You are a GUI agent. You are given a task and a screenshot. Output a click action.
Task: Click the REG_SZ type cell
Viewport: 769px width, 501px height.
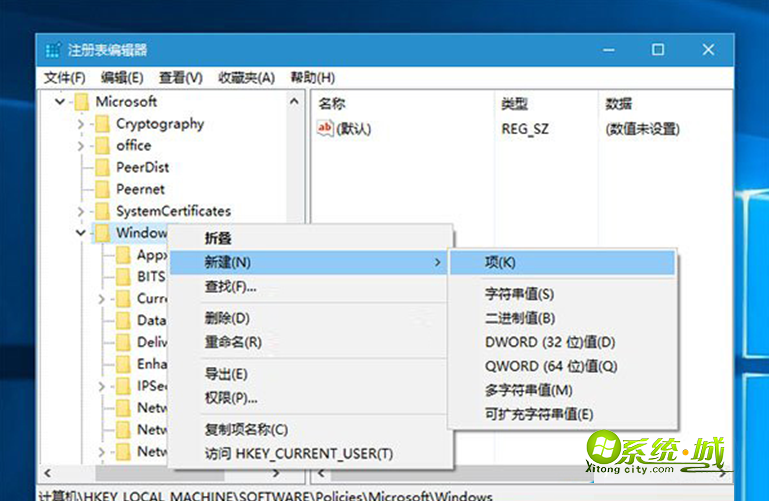525,129
